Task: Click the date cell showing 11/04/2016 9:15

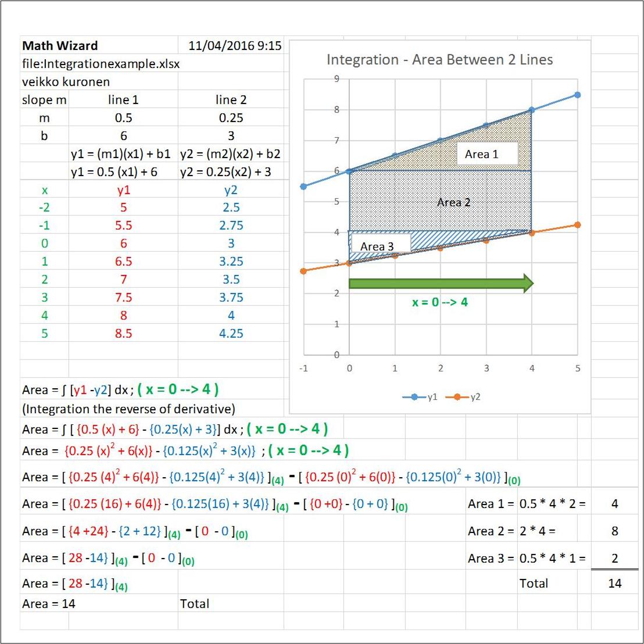Action: 235,46
